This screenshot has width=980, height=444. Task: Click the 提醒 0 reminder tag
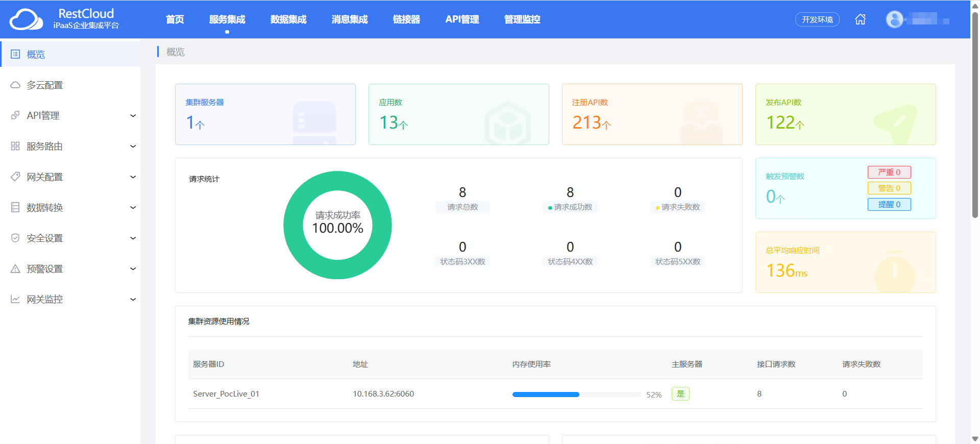click(x=889, y=204)
